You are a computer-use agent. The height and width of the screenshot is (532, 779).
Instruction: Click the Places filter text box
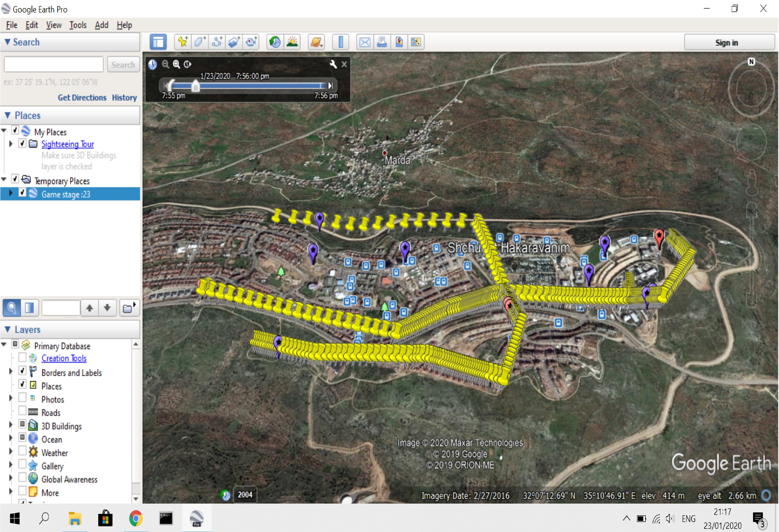61,308
